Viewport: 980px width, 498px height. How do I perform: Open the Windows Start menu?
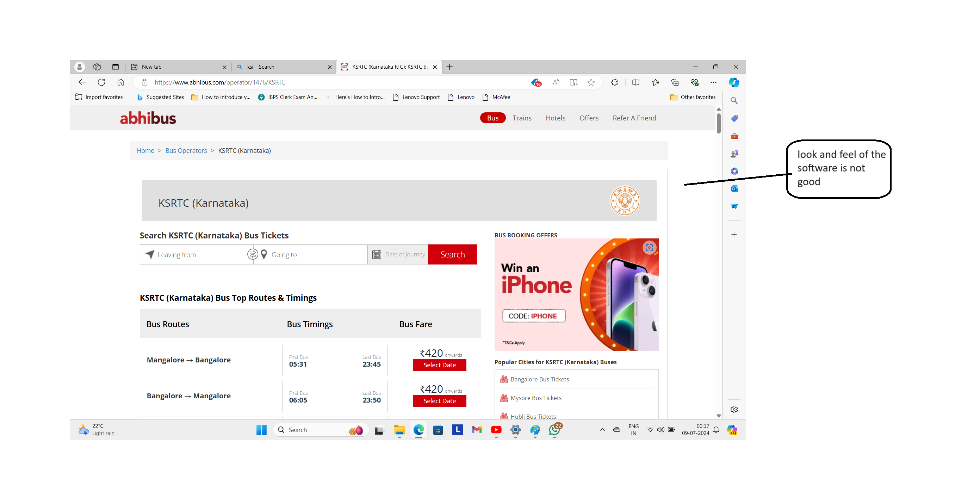tap(261, 430)
